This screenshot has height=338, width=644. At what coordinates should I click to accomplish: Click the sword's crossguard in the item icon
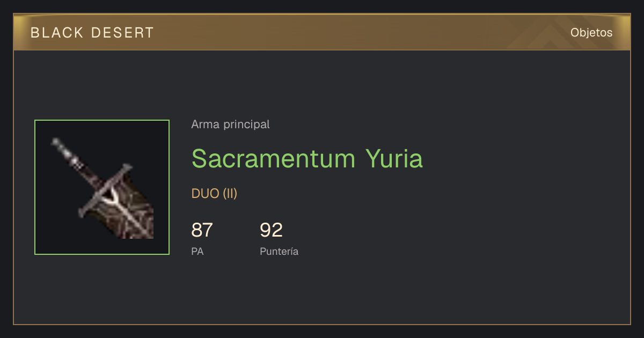coord(105,190)
